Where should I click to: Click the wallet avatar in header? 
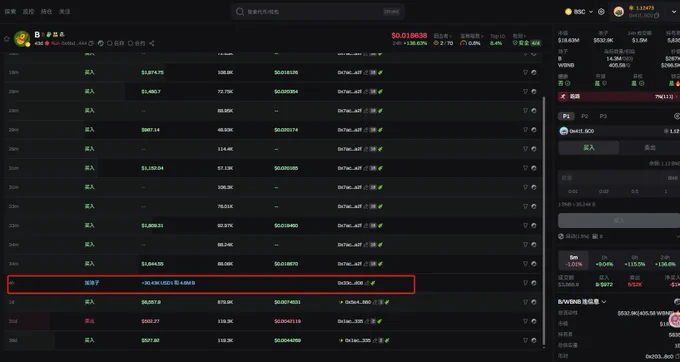coord(619,12)
